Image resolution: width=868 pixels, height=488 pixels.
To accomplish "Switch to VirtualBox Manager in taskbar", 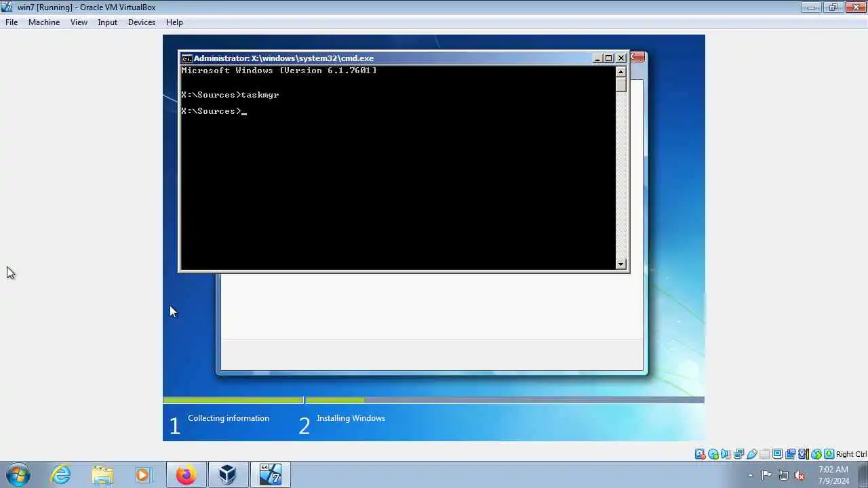I will coord(228,474).
